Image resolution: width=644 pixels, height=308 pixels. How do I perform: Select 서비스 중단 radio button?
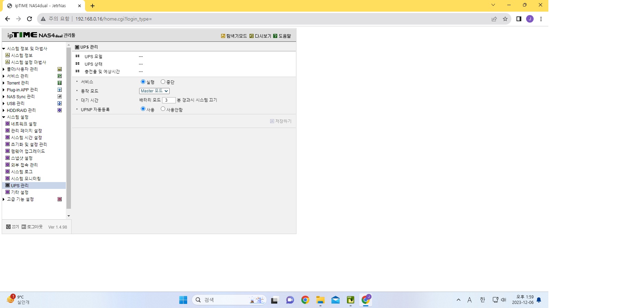point(163,82)
